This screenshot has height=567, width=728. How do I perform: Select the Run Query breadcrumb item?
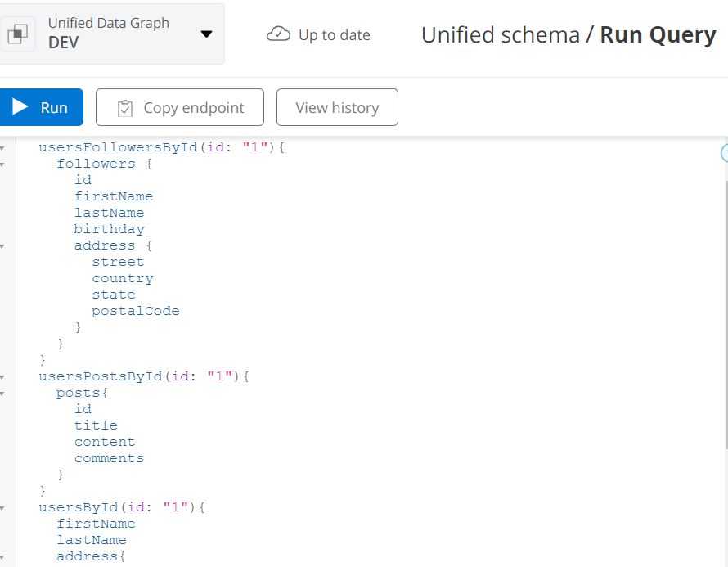pyautogui.click(x=663, y=34)
